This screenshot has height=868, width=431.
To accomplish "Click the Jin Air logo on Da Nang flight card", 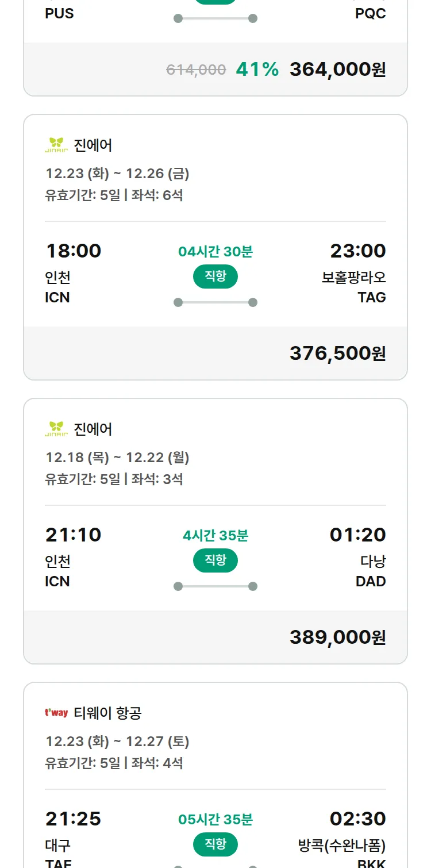I will tap(56, 429).
